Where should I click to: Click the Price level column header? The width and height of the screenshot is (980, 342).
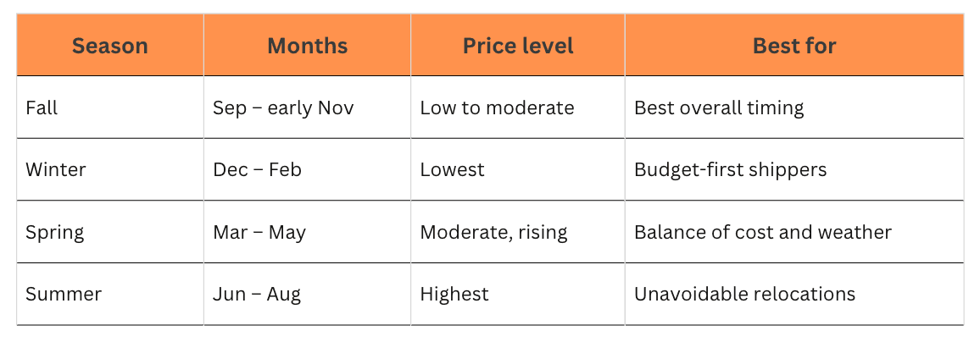click(517, 46)
